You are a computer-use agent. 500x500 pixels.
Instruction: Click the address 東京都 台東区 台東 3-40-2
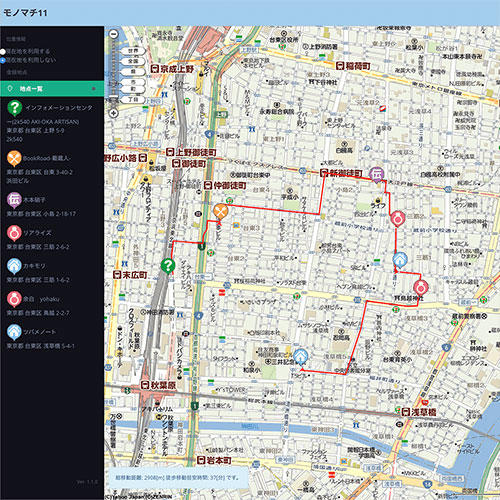(x=40, y=172)
